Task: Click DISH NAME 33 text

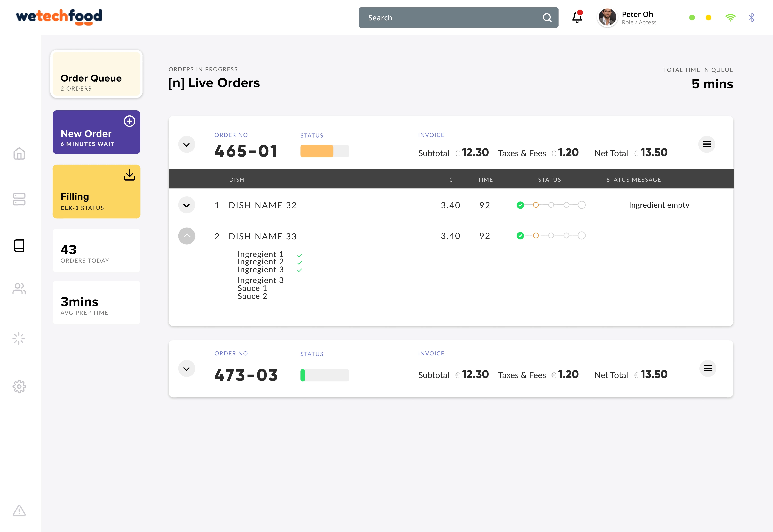Action: 263,236
